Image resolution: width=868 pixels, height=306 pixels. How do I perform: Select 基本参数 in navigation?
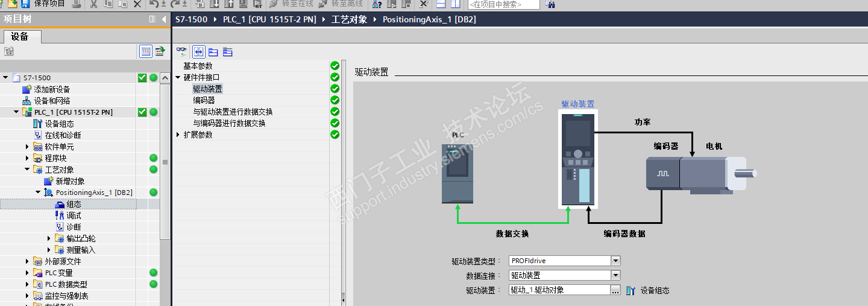(x=198, y=66)
